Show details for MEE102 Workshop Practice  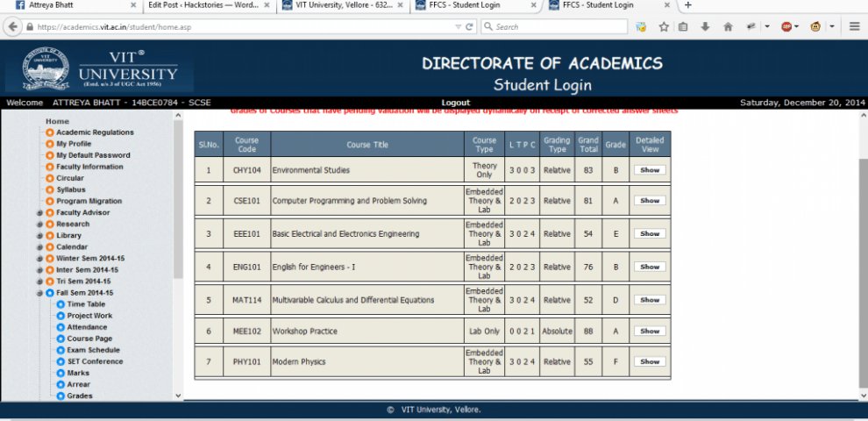[x=650, y=331]
